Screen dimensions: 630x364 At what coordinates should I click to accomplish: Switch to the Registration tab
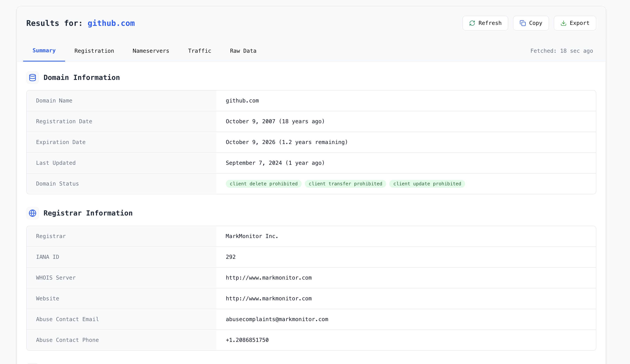click(94, 51)
